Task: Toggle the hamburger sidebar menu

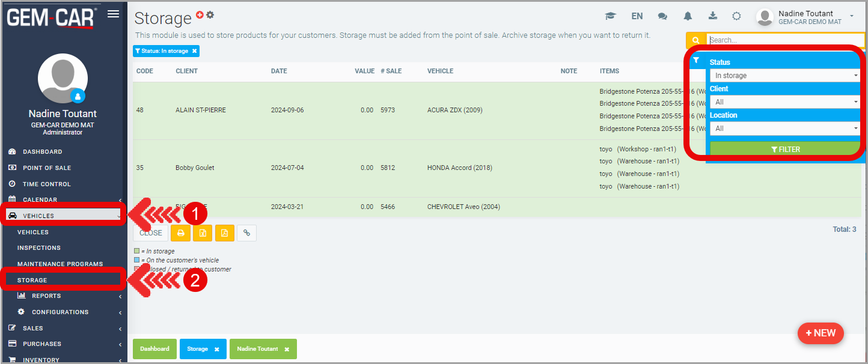Action: click(x=113, y=14)
